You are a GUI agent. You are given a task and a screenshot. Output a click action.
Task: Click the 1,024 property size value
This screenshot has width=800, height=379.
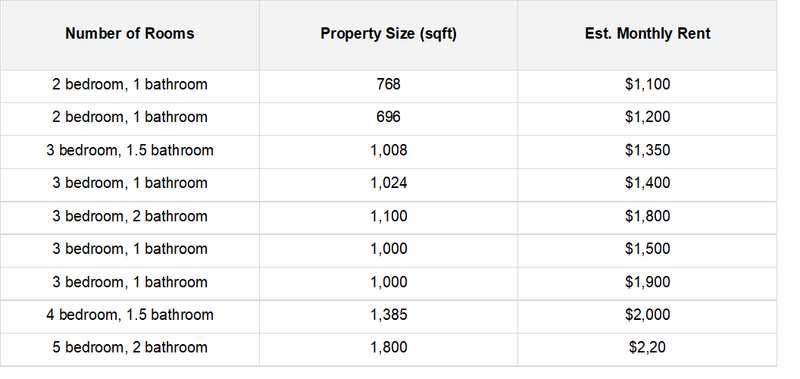pyautogui.click(x=388, y=183)
